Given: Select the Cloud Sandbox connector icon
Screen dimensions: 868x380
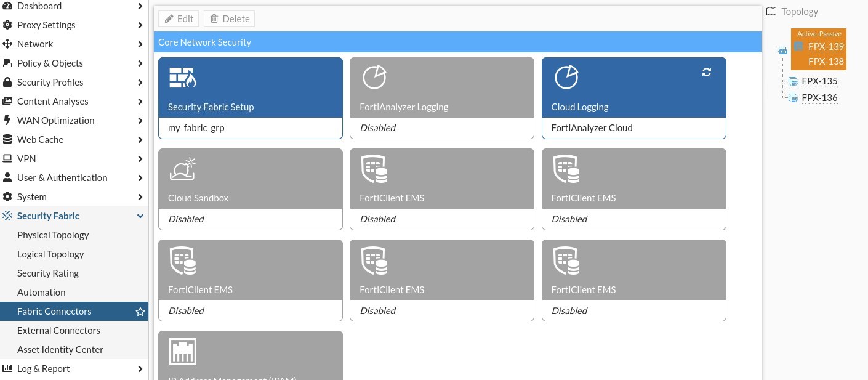Looking at the screenshot, I should (183, 168).
